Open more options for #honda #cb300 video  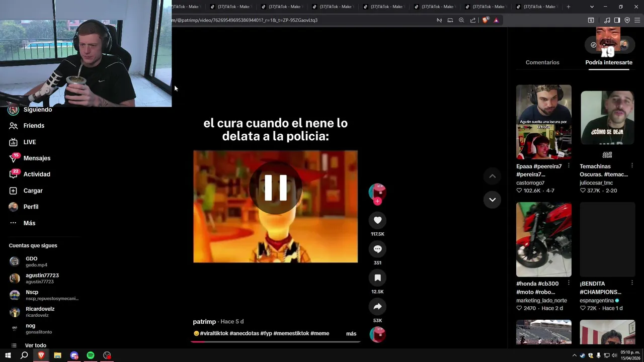coord(569,284)
